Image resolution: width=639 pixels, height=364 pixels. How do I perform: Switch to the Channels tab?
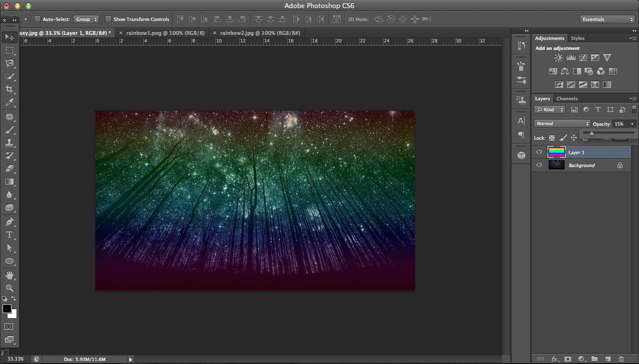(x=567, y=99)
